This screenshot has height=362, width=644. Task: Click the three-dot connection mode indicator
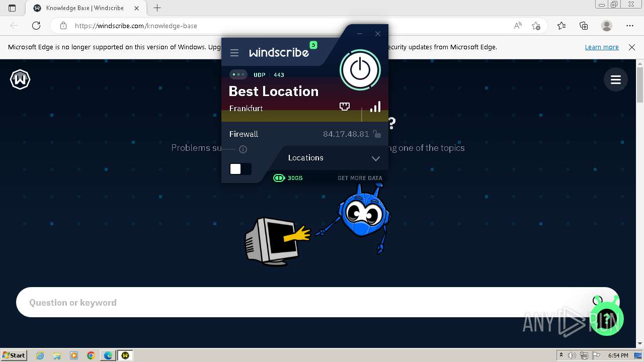pyautogui.click(x=238, y=74)
